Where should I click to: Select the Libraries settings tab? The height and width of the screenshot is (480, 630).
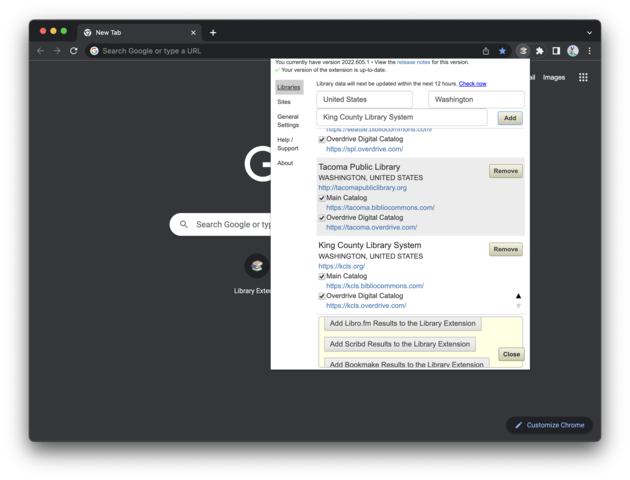288,87
